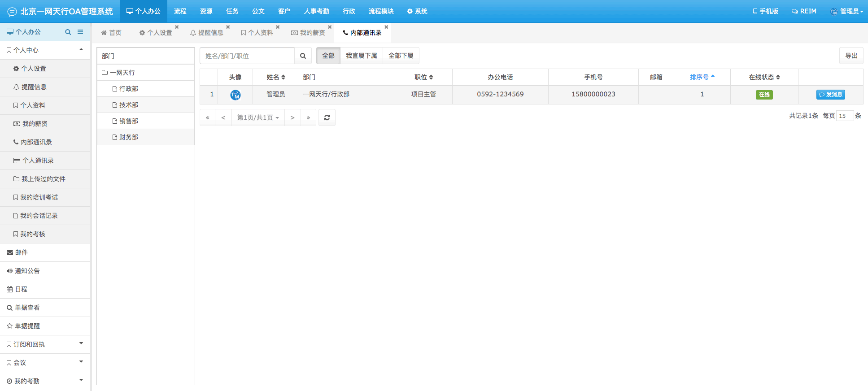
Task: Click the administrator avatar in the table row
Action: point(235,95)
